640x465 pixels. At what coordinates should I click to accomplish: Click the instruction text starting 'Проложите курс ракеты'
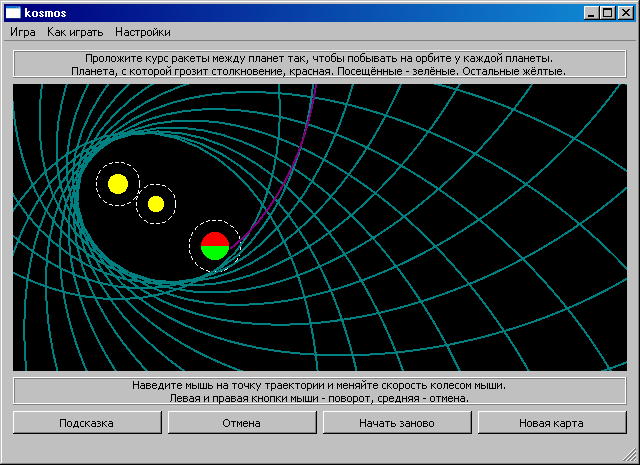click(x=319, y=58)
